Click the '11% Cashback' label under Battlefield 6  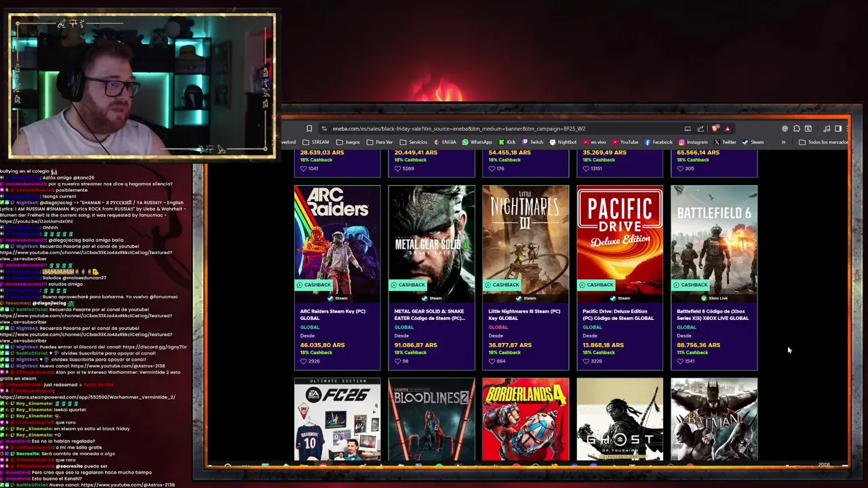[692, 352]
